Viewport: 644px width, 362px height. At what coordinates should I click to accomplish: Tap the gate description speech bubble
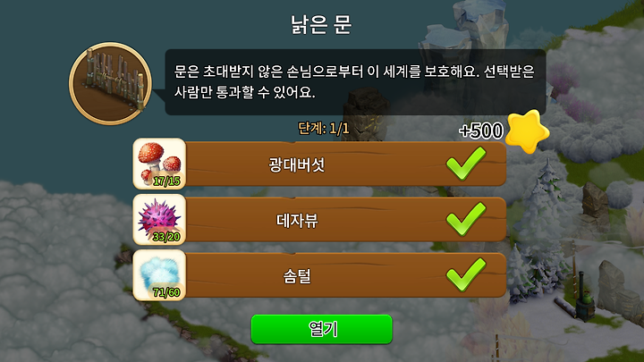(355, 82)
